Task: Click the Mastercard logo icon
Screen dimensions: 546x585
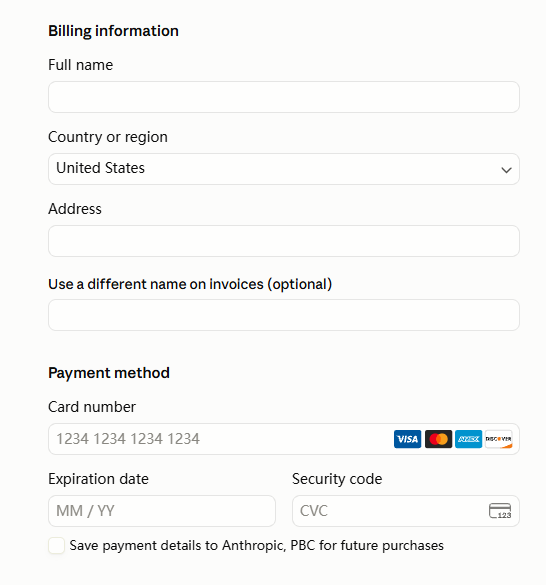Action: coord(438,439)
